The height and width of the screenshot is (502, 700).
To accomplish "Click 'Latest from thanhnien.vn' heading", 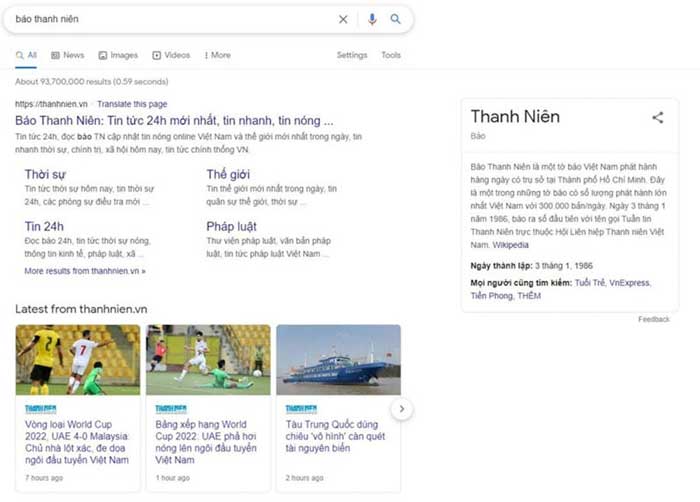I will coord(81,309).
